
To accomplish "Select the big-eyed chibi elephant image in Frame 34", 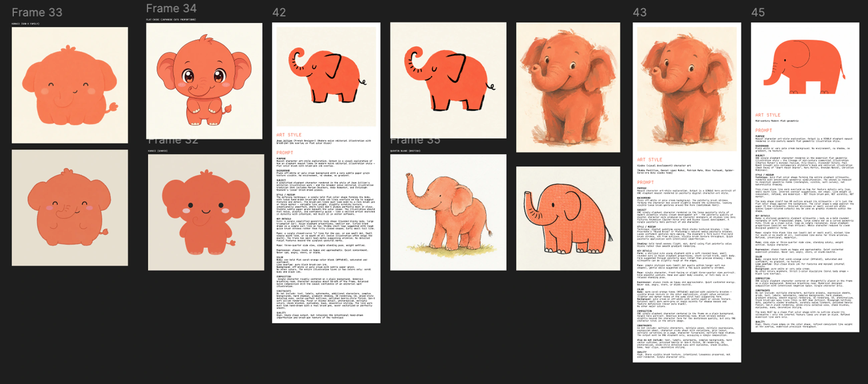I will [x=204, y=81].
